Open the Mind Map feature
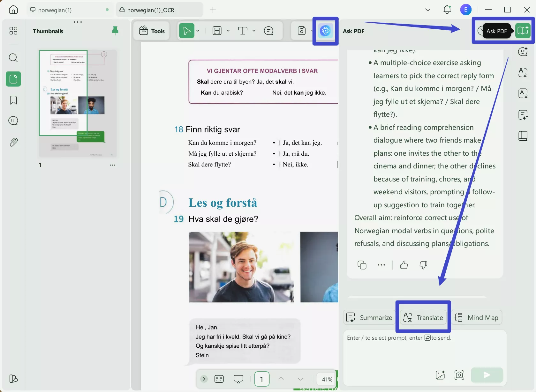 click(x=477, y=317)
